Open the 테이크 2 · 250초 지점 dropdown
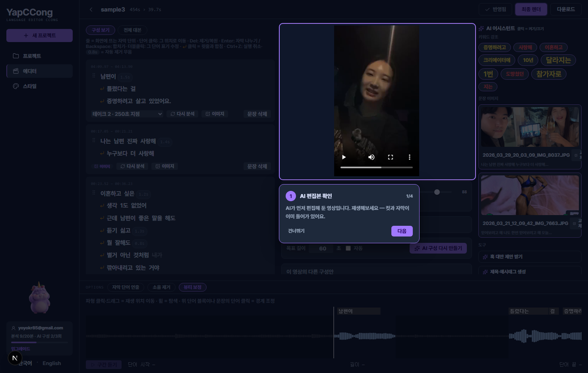This screenshot has width=588, height=373. click(x=127, y=114)
